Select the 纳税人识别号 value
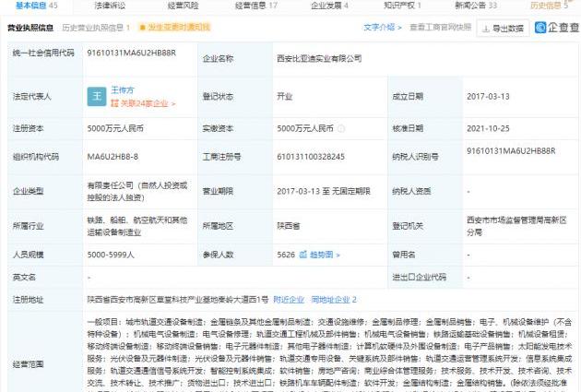Image resolution: width=581 pixels, height=392 pixels. pos(511,151)
